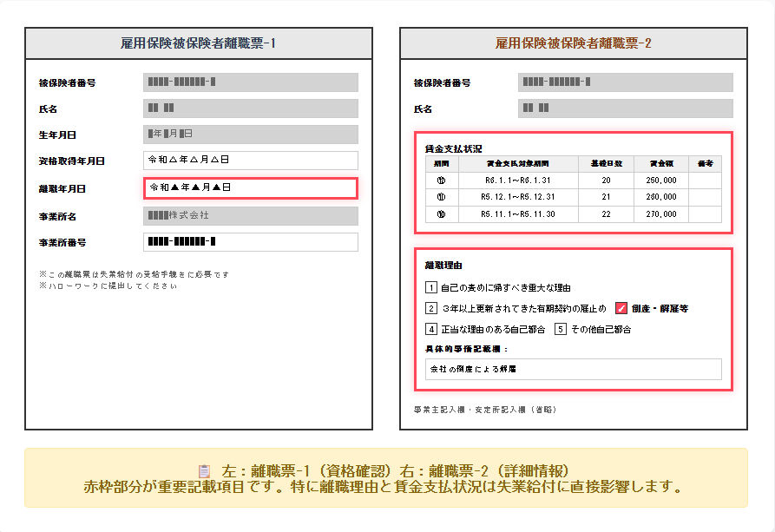Click the 離職年月日 field outlined in red
775x532 pixels.
tap(250, 187)
